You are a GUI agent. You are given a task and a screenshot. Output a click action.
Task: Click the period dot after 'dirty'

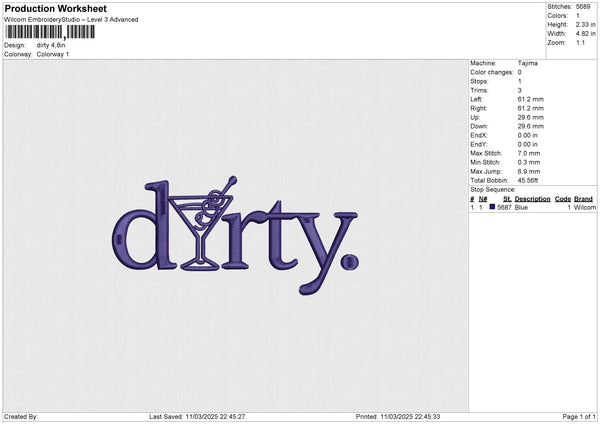(347, 262)
